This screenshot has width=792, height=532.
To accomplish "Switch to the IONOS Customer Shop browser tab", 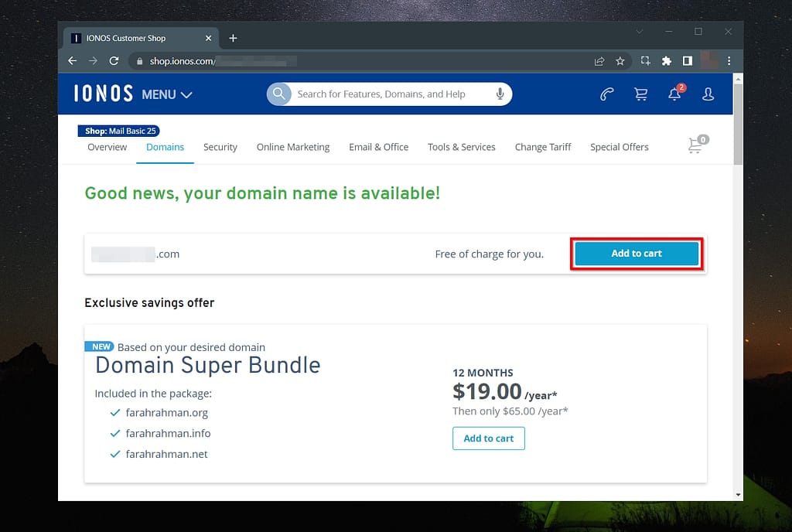I will coord(142,39).
